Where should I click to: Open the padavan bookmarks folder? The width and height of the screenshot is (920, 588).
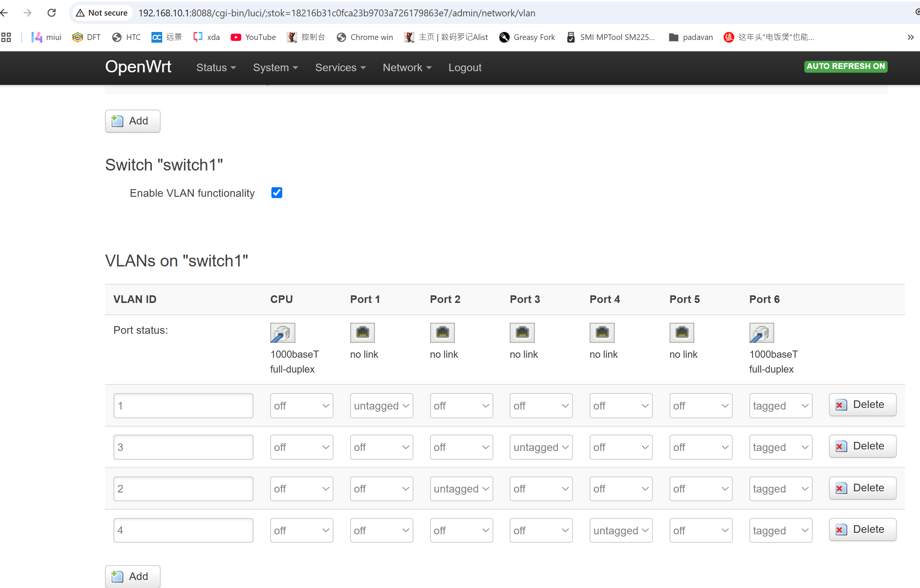point(691,37)
